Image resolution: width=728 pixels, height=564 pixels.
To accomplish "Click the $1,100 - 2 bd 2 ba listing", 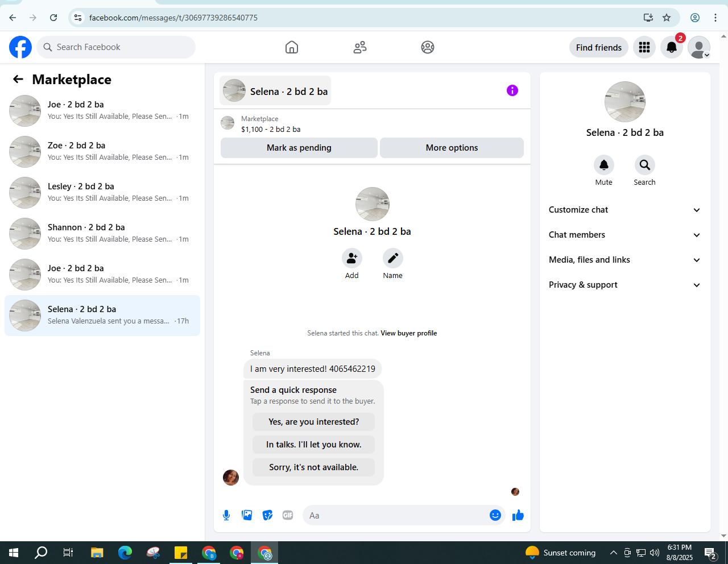I will 271,129.
